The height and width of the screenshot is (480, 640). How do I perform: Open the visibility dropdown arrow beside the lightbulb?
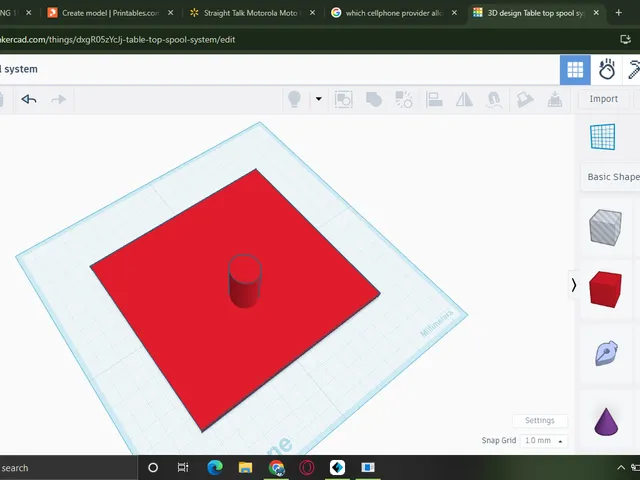point(318,99)
